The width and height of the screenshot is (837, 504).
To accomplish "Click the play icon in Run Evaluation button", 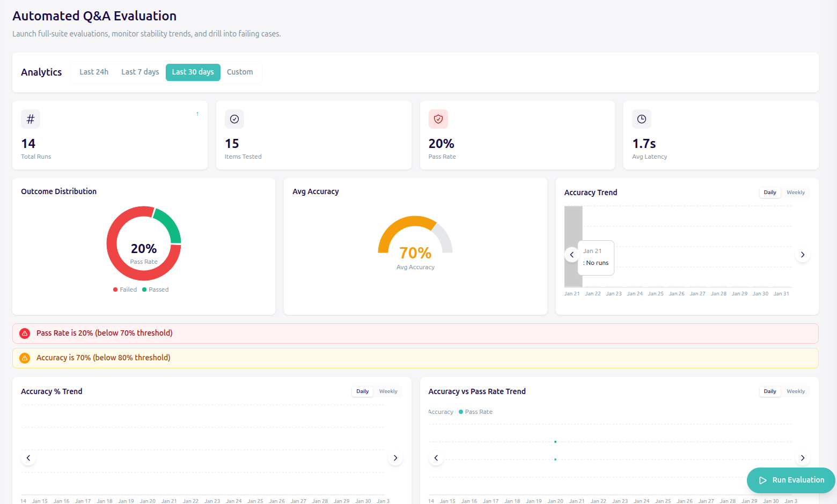I will pyautogui.click(x=762, y=480).
